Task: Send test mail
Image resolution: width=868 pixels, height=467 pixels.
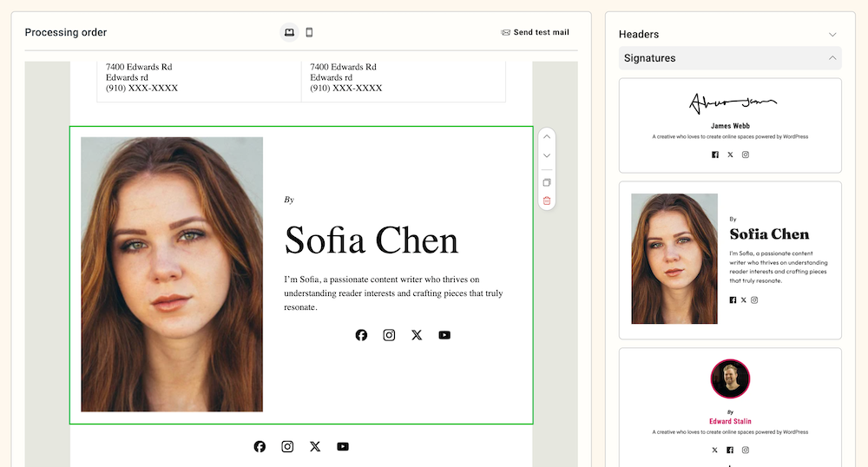Action: point(535,33)
